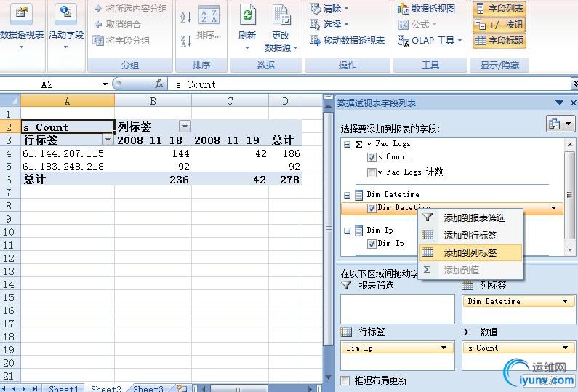The width and height of the screenshot is (578, 392).
Task: Click 选择 (Select) in the ribbon
Action: 329,24
